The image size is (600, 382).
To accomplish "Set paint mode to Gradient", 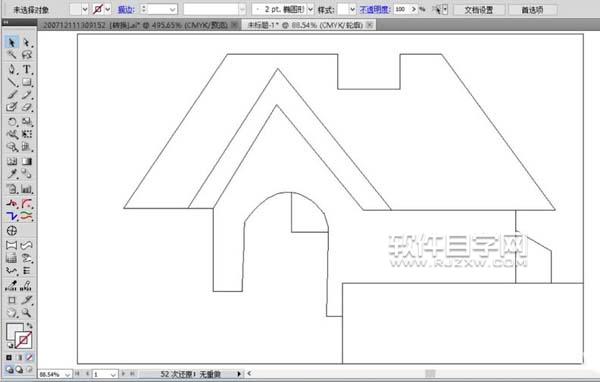I will pos(19,358).
